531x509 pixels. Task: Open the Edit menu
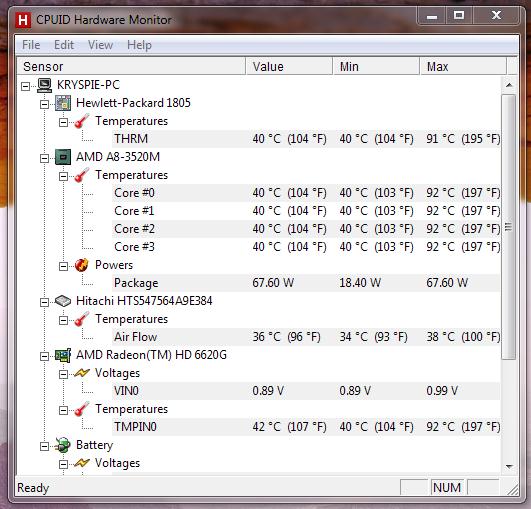[64, 45]
